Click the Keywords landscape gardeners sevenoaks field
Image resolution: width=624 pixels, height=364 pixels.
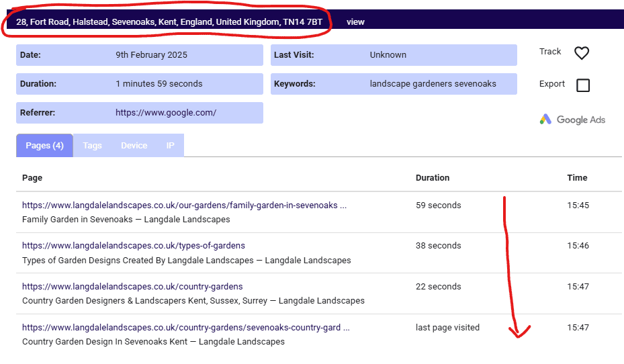(433, 84)
